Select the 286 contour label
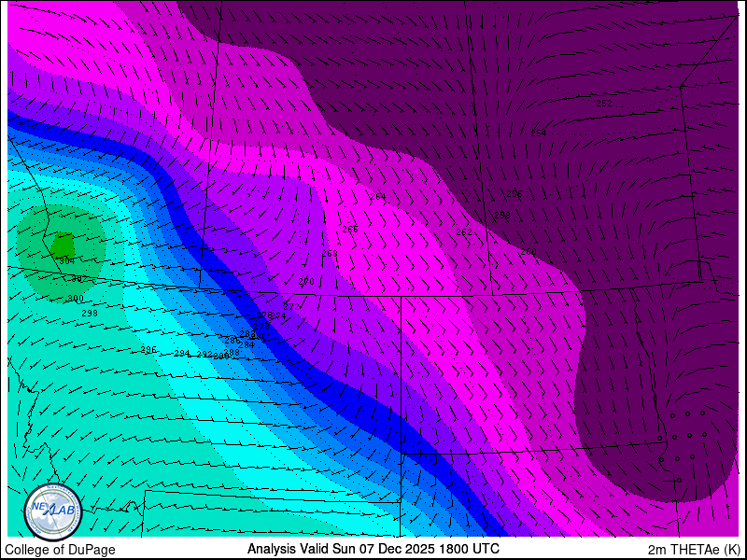747x560 pixels. click(233, 341)
